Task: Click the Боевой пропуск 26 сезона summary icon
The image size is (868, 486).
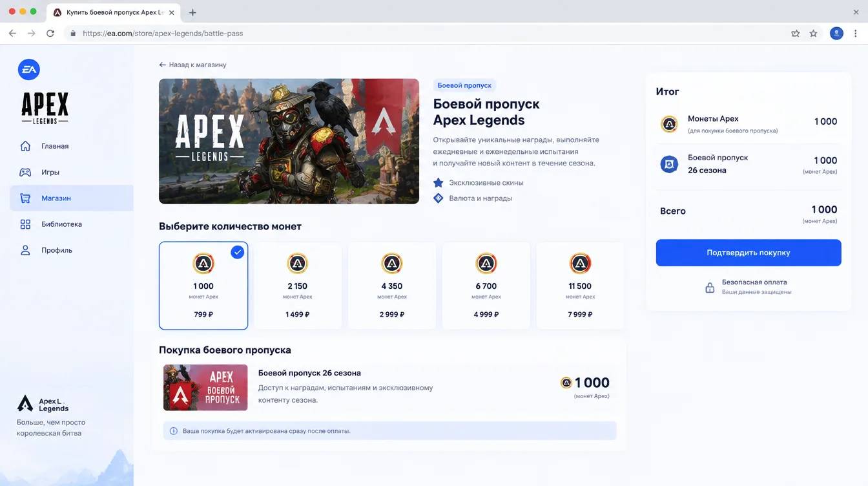Action: tap(669, 164)
